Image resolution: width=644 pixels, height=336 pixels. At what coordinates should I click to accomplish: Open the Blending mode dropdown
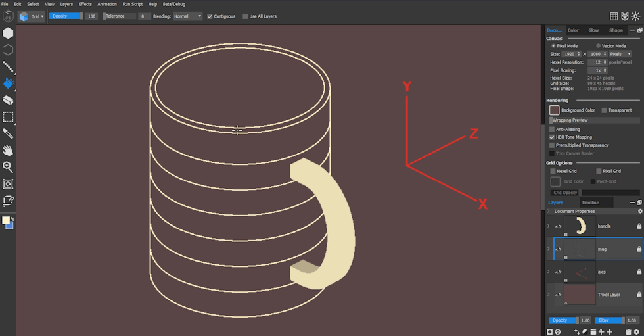point(188,16)
